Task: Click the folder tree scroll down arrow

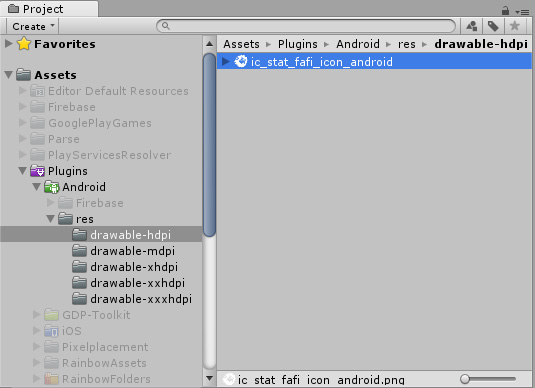Action: 209,378
